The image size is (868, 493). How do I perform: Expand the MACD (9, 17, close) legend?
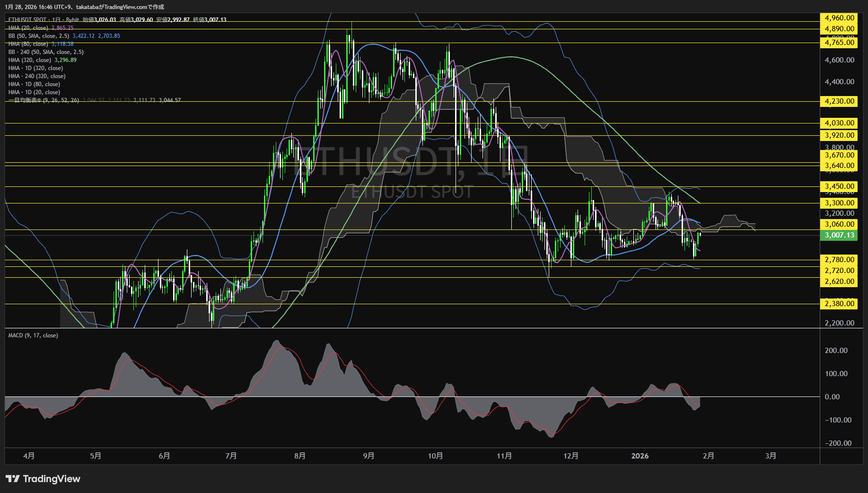click(33, 335)
